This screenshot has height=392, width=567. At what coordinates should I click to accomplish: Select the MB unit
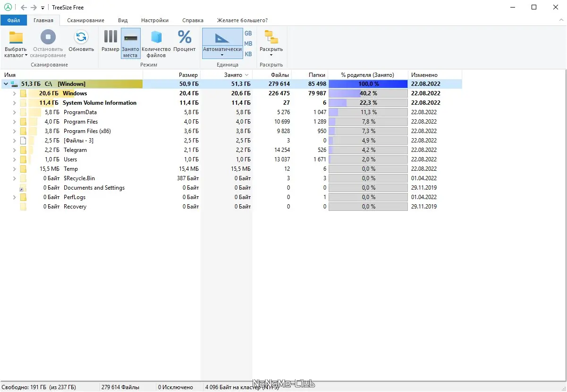pos(248,44)
